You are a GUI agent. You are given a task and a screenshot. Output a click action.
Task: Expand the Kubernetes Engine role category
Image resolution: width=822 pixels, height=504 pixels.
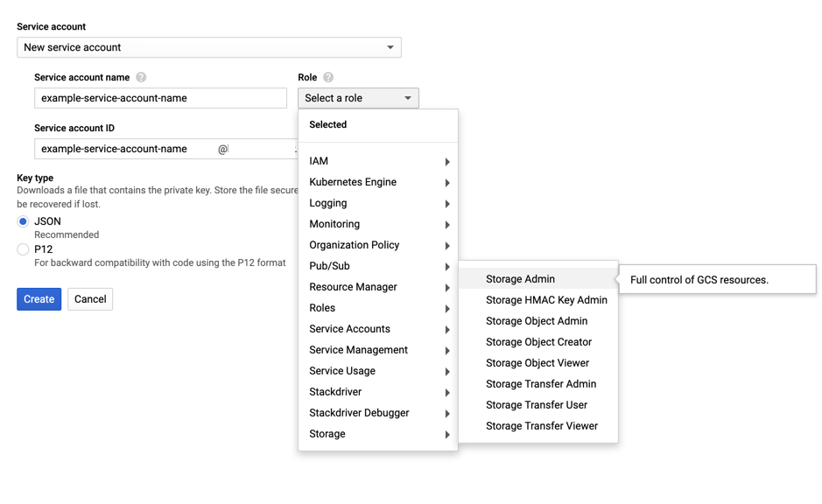tap(378, 182)
